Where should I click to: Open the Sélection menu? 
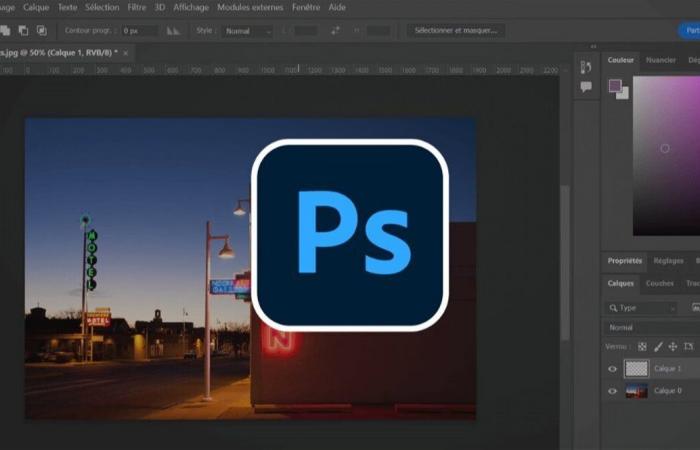tap(102, 8)
